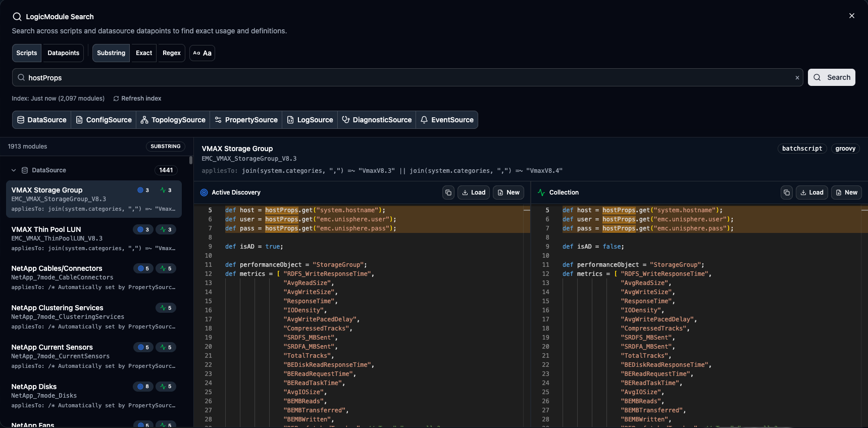The image size is (868, 428).
Task: Click Collection badge on NetApp Current Sensors
Action: [166, 347]
